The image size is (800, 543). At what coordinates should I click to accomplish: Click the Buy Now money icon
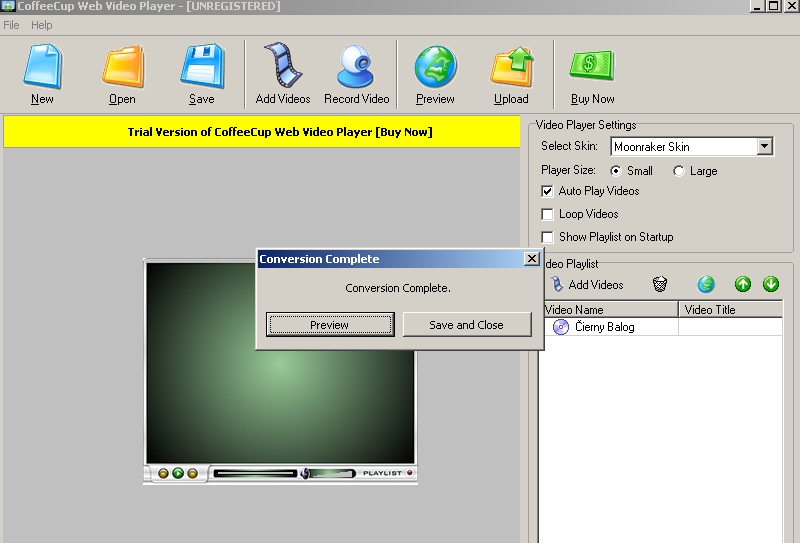(x=592, y=65)
